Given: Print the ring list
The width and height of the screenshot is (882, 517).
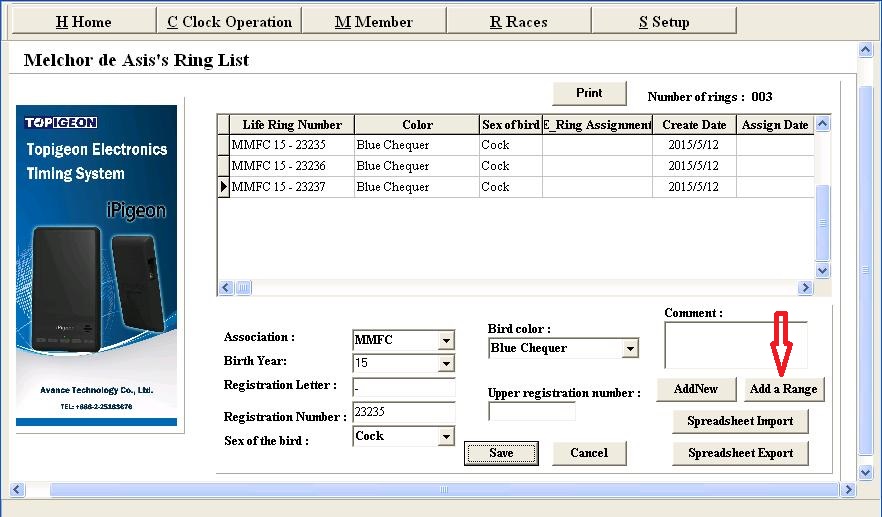Looking at the screenshot, I should (x=589, y=93).
